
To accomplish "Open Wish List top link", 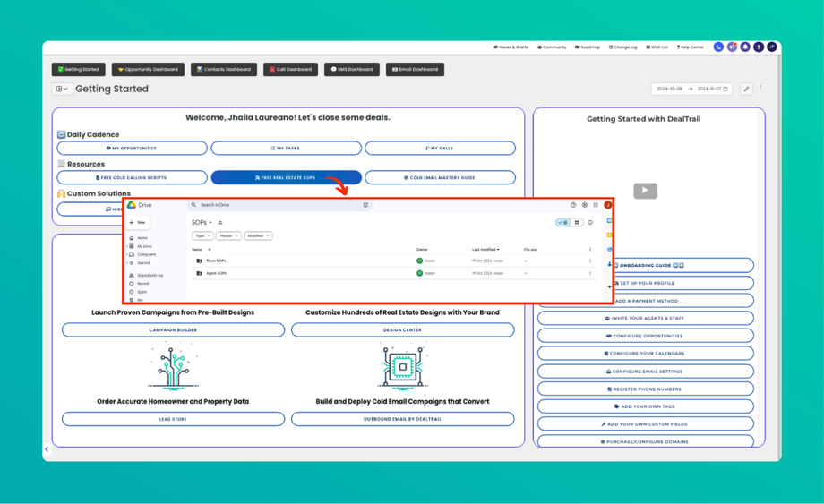I will [657, 47].
